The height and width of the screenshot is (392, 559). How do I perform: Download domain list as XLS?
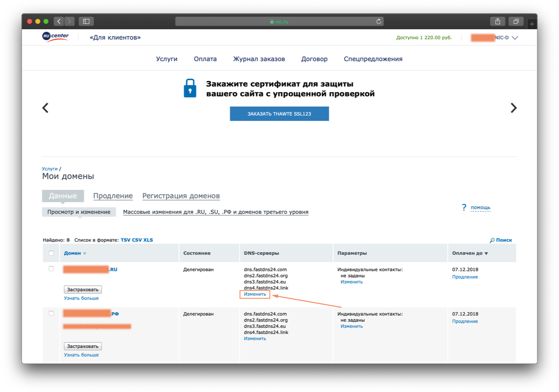148,240
